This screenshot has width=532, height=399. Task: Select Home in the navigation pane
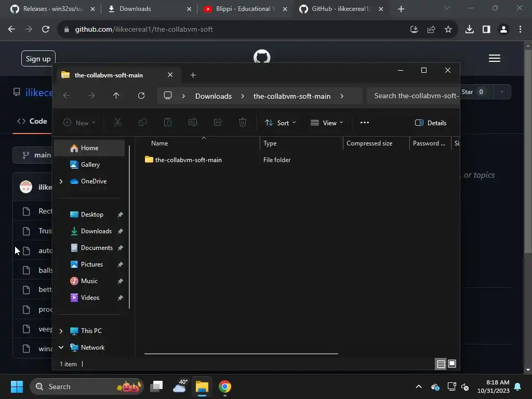click(89, 148)
